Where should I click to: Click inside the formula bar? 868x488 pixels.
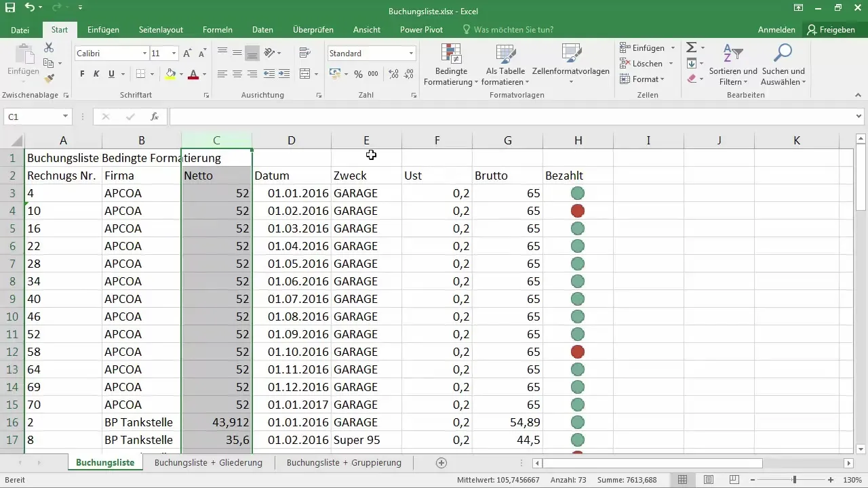tap(512, 117)
